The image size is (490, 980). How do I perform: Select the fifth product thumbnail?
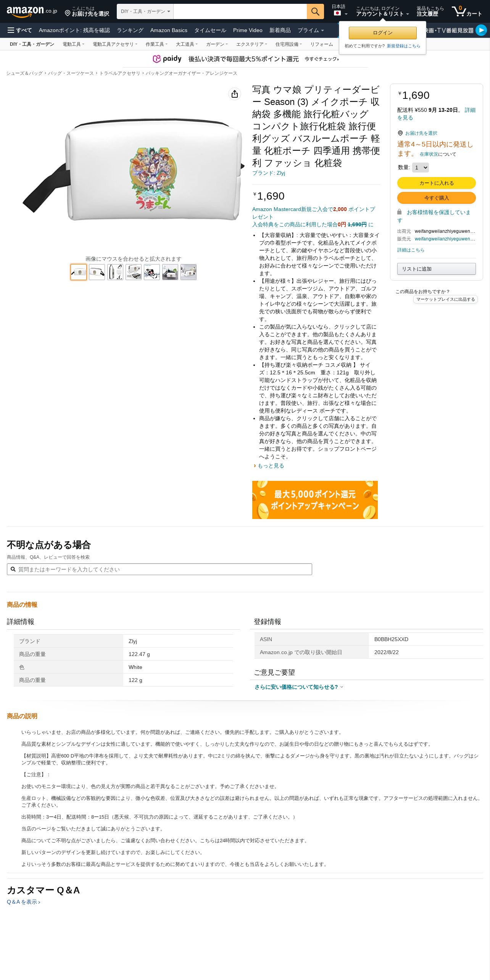tap(152, 272)
